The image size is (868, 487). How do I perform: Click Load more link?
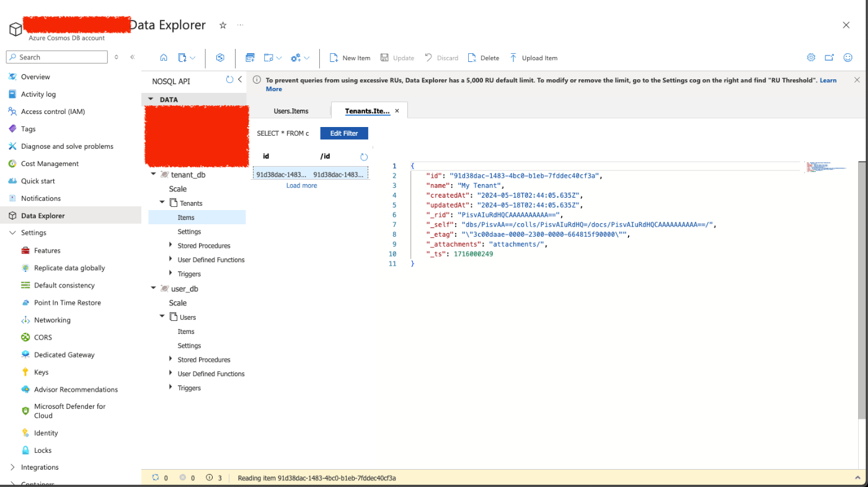pos(301,185)
